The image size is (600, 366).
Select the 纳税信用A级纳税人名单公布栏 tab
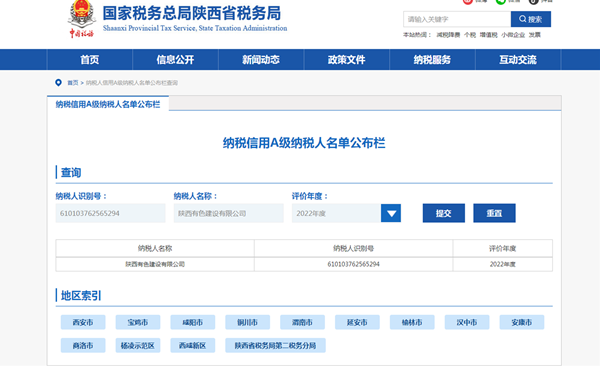[x=108, y=104]
